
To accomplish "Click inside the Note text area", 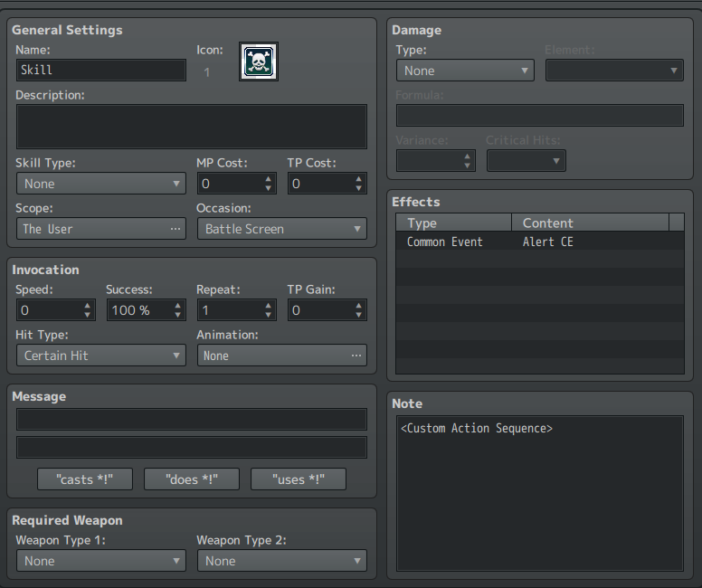I will pyautogui.click(x=540, y=493).
